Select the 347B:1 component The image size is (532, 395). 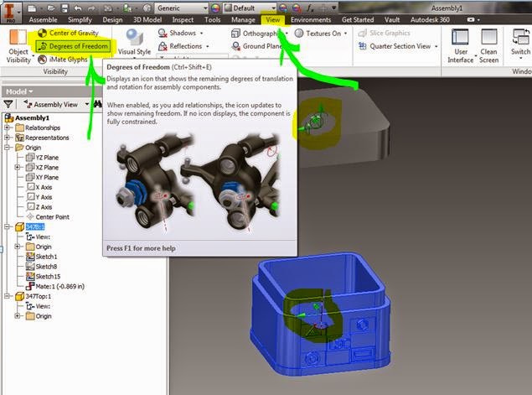tap(35, 226)
